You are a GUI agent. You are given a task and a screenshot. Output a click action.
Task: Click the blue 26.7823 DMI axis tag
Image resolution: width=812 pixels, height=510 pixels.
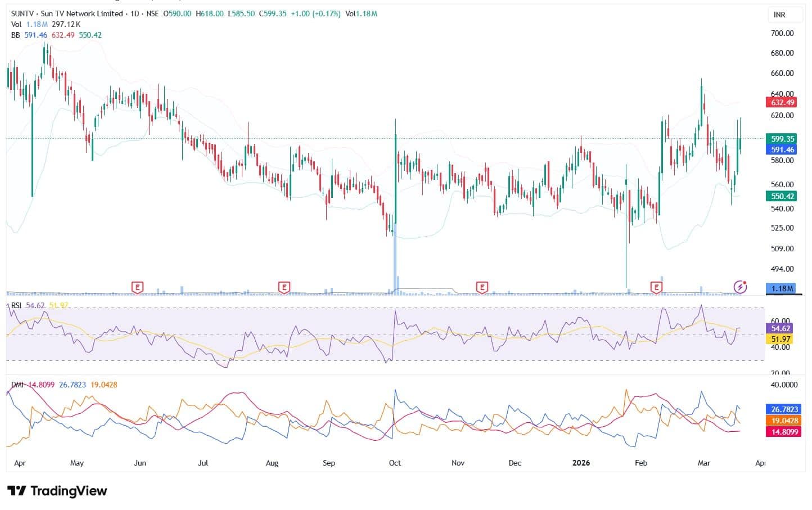[x=783, y=410]
